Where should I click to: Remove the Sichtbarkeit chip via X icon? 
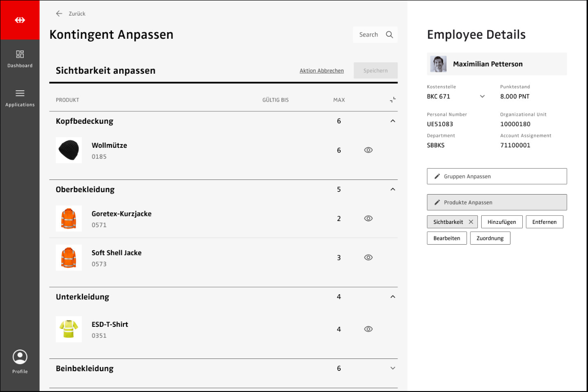point(471,222)
